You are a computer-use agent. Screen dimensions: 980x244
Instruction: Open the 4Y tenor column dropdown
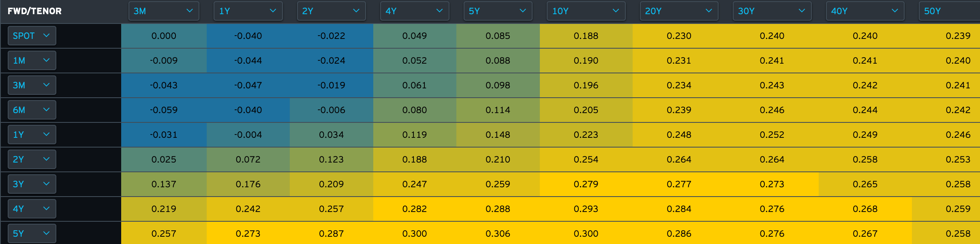pyautogui.click(x=415, y=11)
